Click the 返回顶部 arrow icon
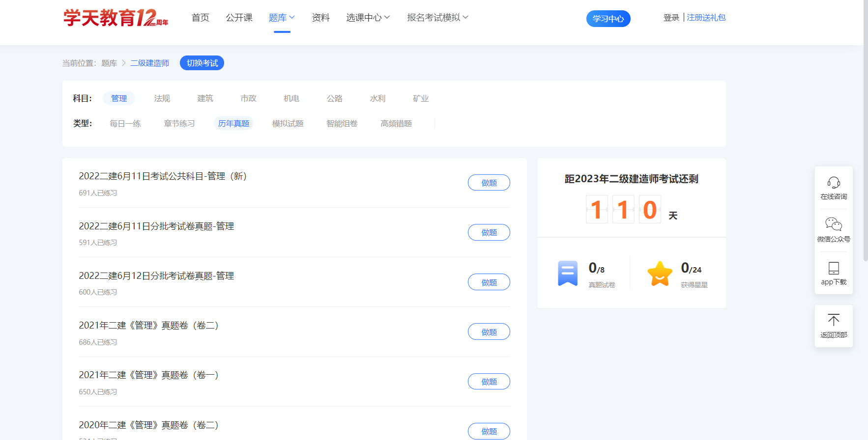The width and height of the screenshot is (868, 440). (834, 320)
